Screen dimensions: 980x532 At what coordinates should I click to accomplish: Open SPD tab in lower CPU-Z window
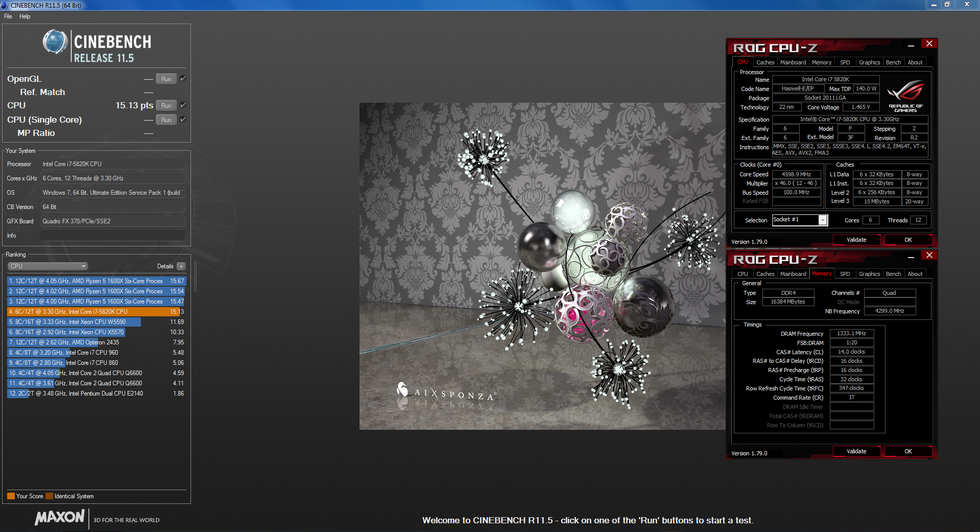click(845, 274)
